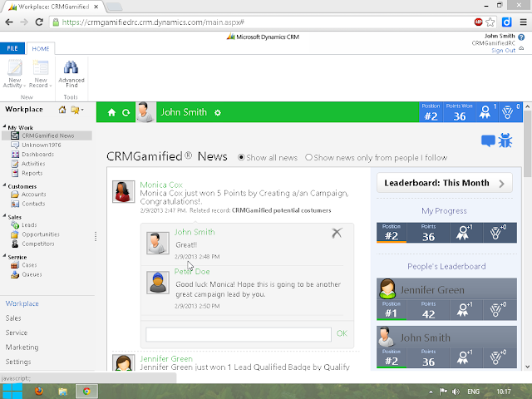Image resolution: width=532 pixels, height=399 pixels.
Task: Switch to Sales area in bottom navigation
Action: click(13, 318)
